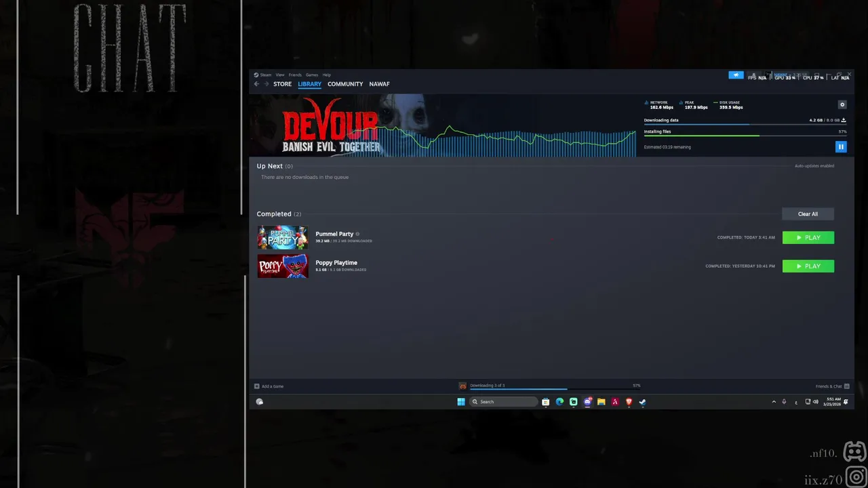Click the DISK USAGE 359.5 Mbps stat
This screenshot has height=488, width=868.
click(x=728, y=105)
